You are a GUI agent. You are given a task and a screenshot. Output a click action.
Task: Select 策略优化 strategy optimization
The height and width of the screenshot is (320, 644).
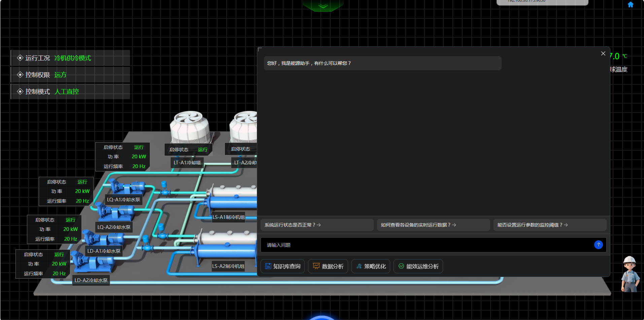tap(371, 266)
